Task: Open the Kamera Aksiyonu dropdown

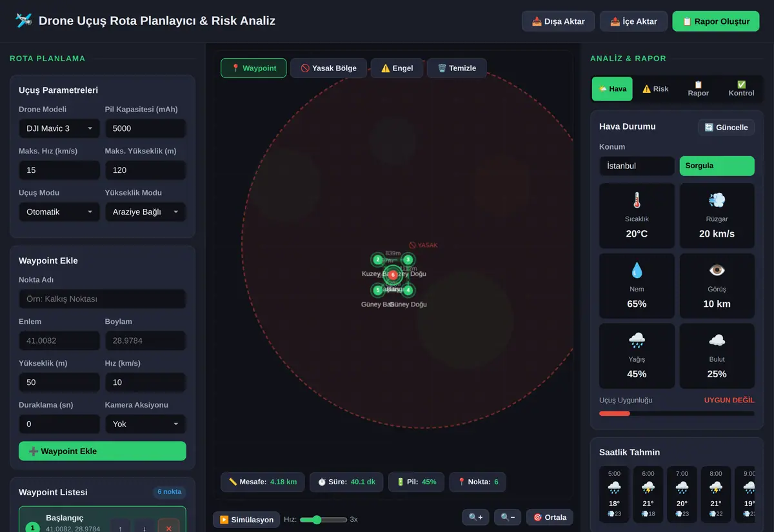Action: (x=145, y=424)
